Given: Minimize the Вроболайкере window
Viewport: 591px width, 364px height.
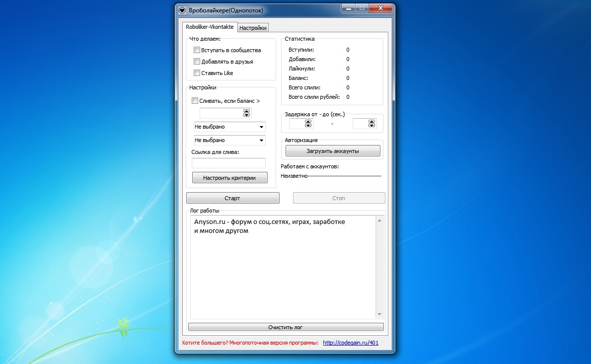Looking at the screenshot, I should [x=348, y=8].
